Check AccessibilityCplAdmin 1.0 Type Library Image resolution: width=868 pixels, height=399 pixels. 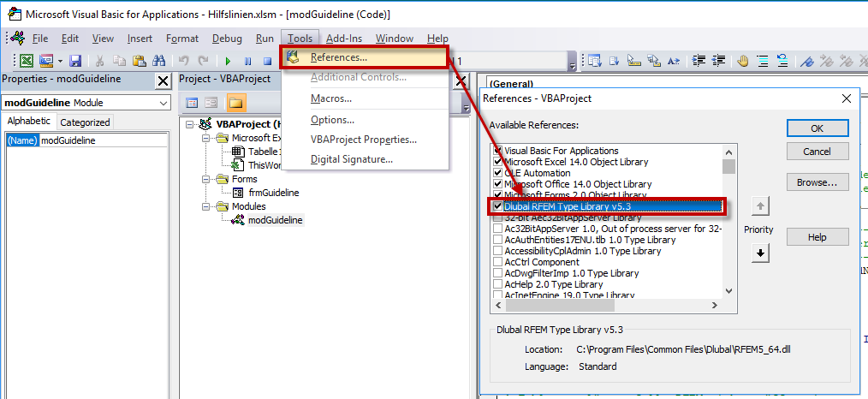click(498, 251)
